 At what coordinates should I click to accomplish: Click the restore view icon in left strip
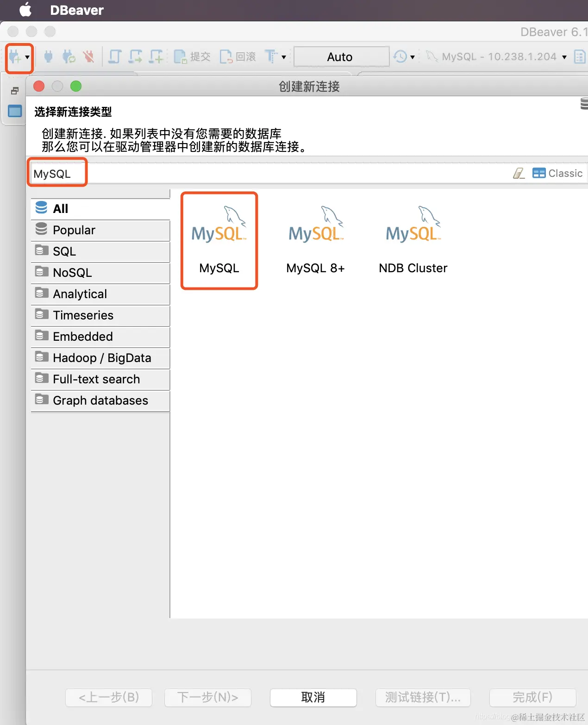tap(15, 91)
